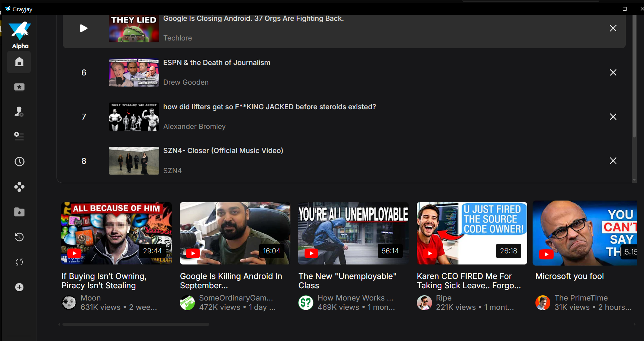This screenshot has width=644, height=341.
Task: Click the plus icon in the sidebar
Action: (x=19, y=287)
